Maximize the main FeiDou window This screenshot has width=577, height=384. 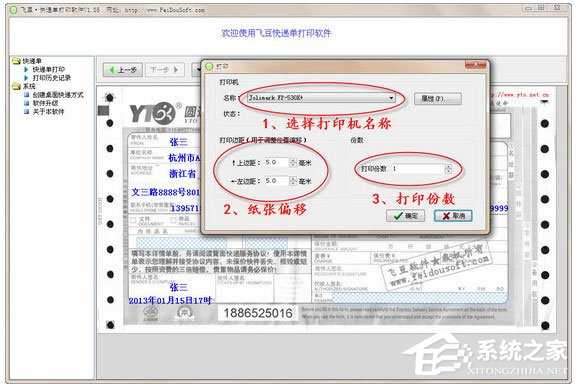click(541, 8)
